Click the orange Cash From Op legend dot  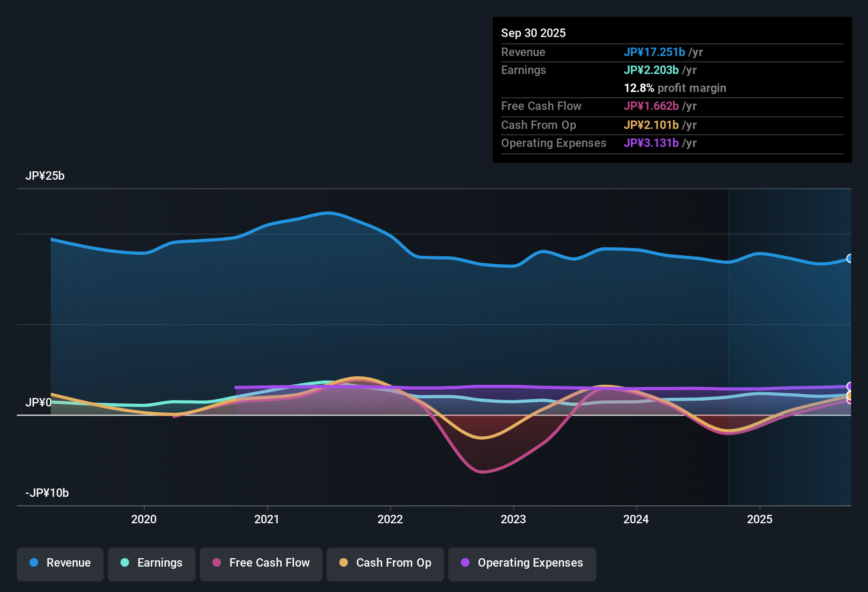tap(344, 563)
